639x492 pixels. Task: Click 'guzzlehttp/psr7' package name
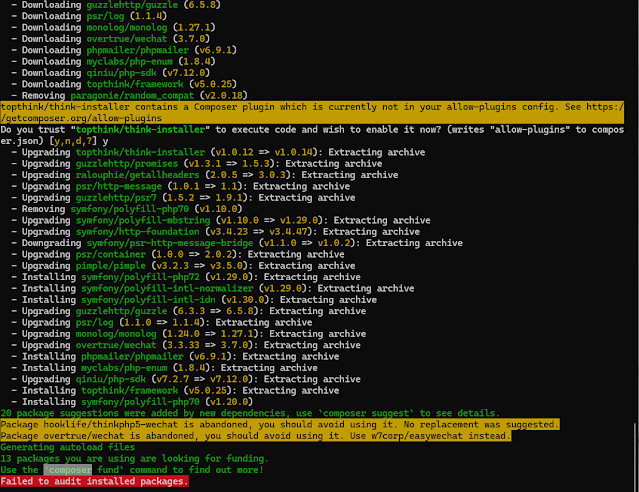(116, 198)
